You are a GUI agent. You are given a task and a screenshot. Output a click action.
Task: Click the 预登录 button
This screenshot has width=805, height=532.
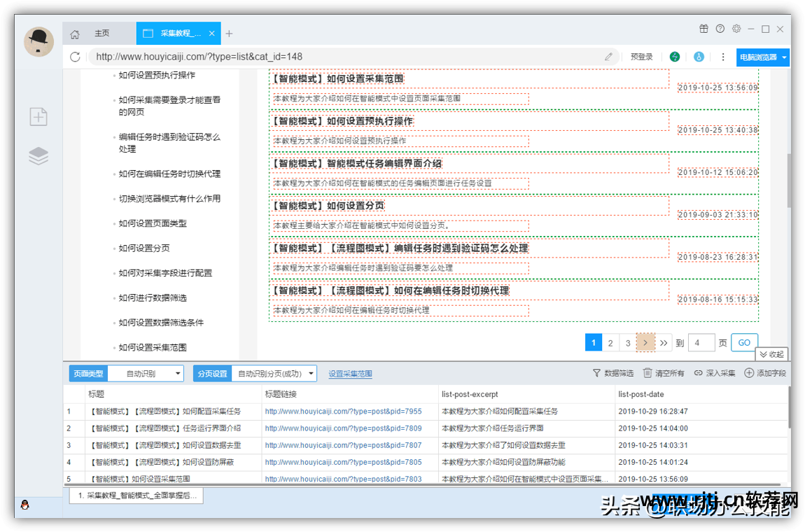pos(642,57)
